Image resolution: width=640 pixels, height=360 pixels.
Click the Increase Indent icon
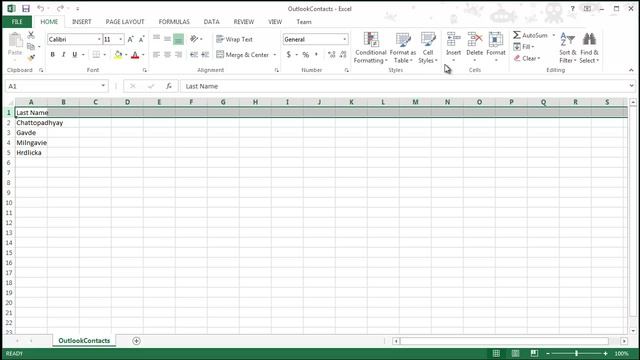click(205, 55)
